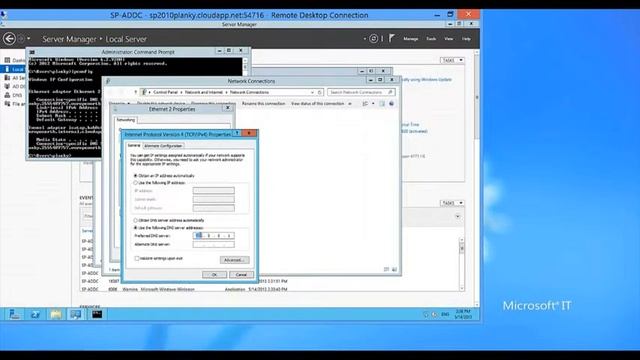Open the Manage menu
640x360 pixels.
click(x=411, y=39)
